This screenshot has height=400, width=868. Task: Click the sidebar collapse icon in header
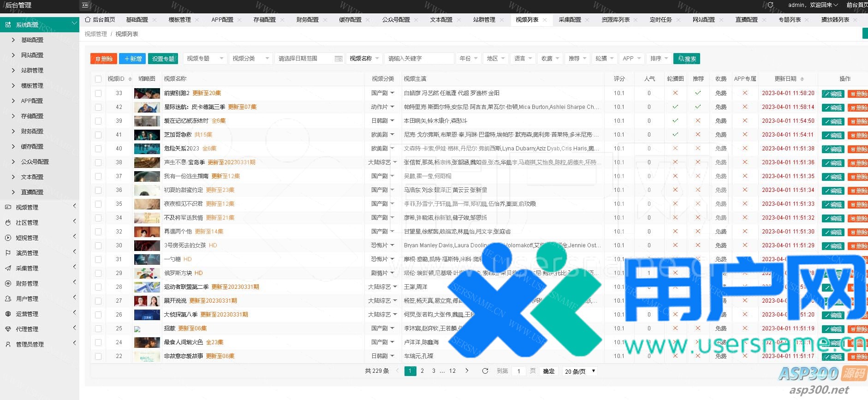pos(85,5)
